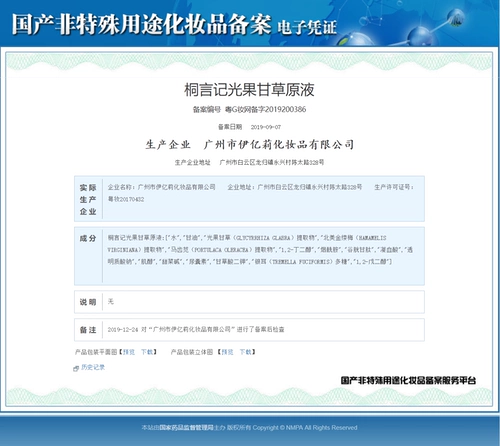
Task: Click the 国产非特殊用途化妆品备案服务平台 stamp text
Action: (x=408, y=380)
